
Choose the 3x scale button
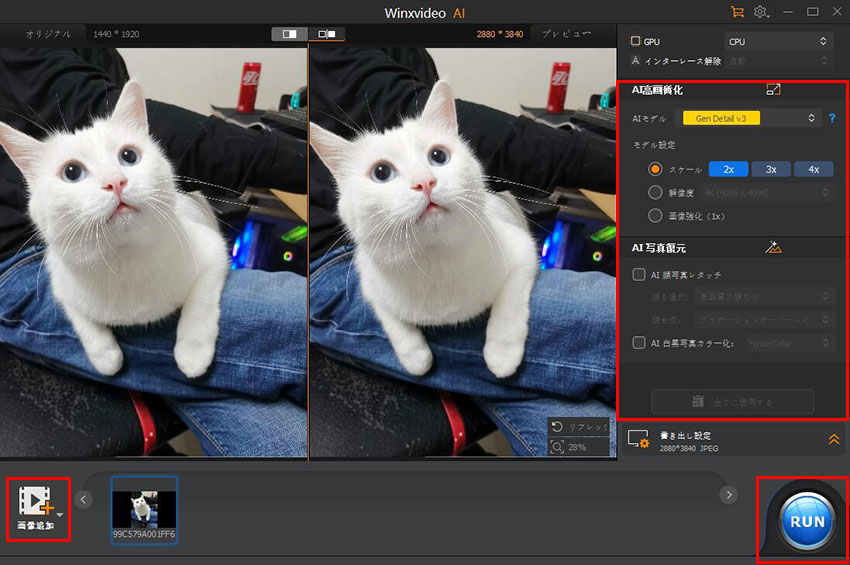pos(771,169)
